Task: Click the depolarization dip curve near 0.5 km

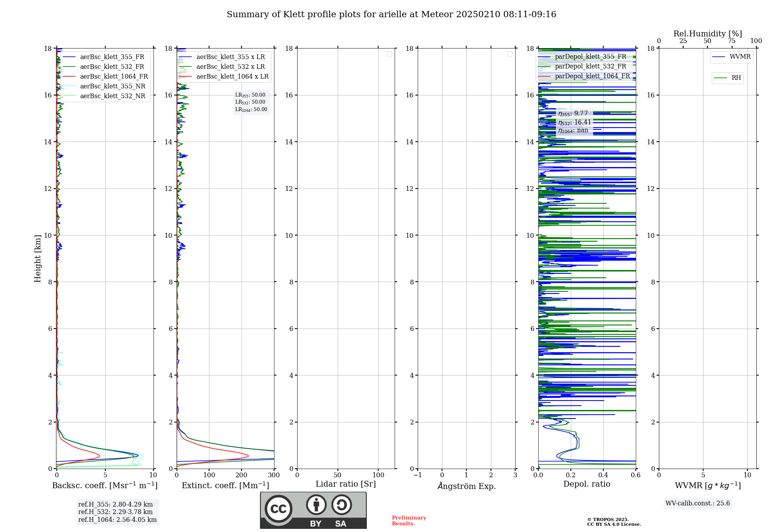Action: click(x=557, y=456)
